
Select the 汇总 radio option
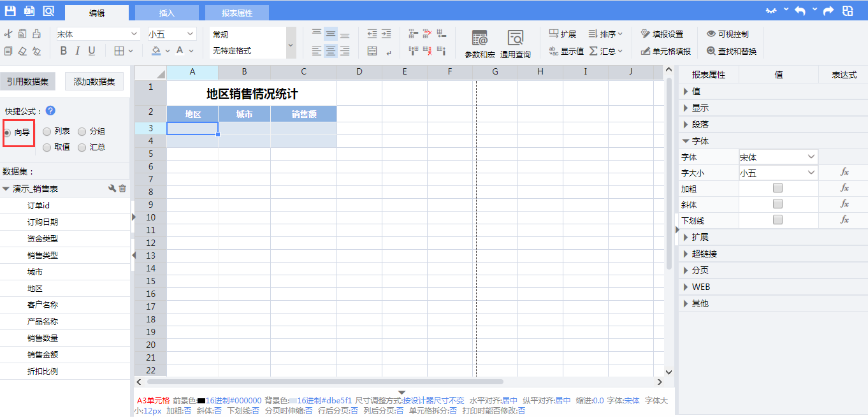(x=82, y=147)
